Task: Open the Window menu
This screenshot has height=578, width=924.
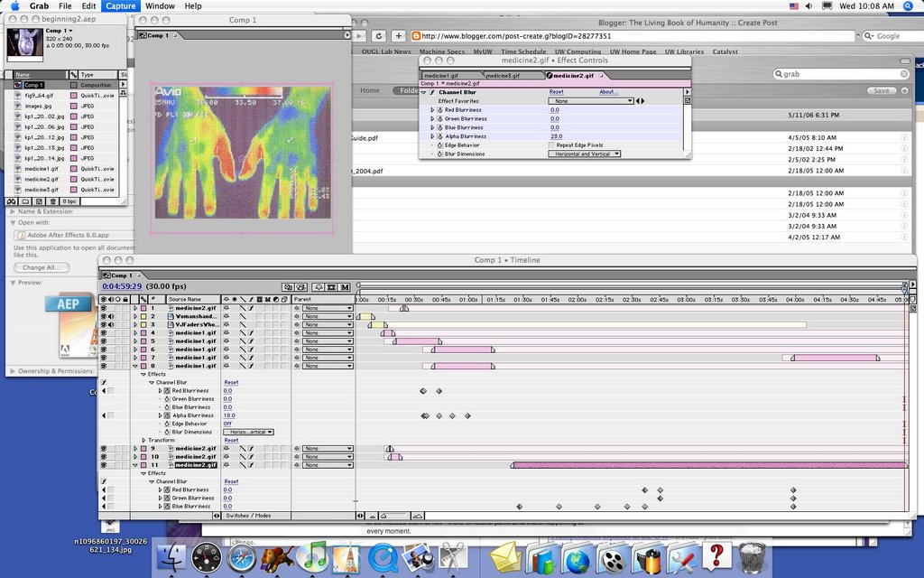Action: [x=160, y=6]
